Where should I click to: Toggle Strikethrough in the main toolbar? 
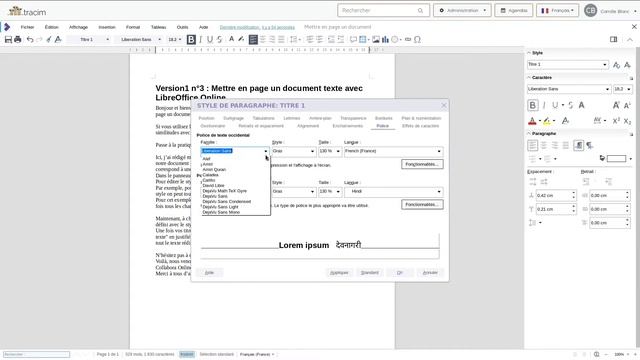220,40
